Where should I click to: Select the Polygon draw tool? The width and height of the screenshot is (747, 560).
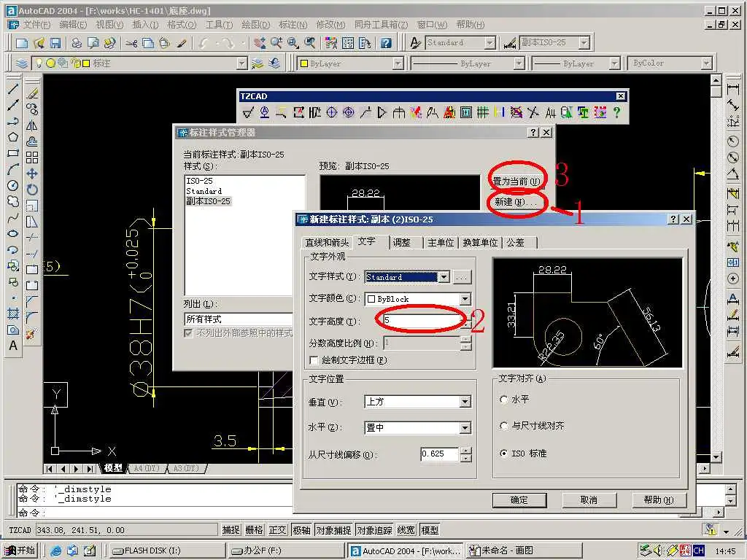click(13, 137)
